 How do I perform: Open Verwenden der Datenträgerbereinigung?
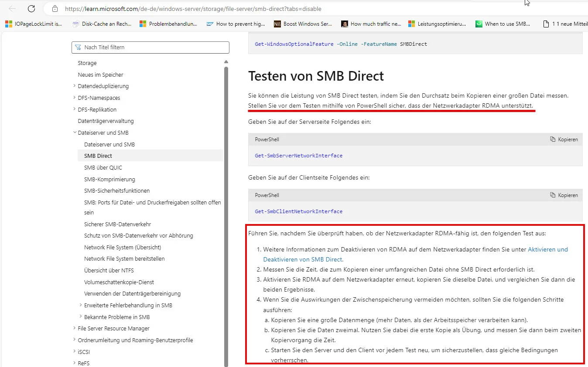coord(132,293)
